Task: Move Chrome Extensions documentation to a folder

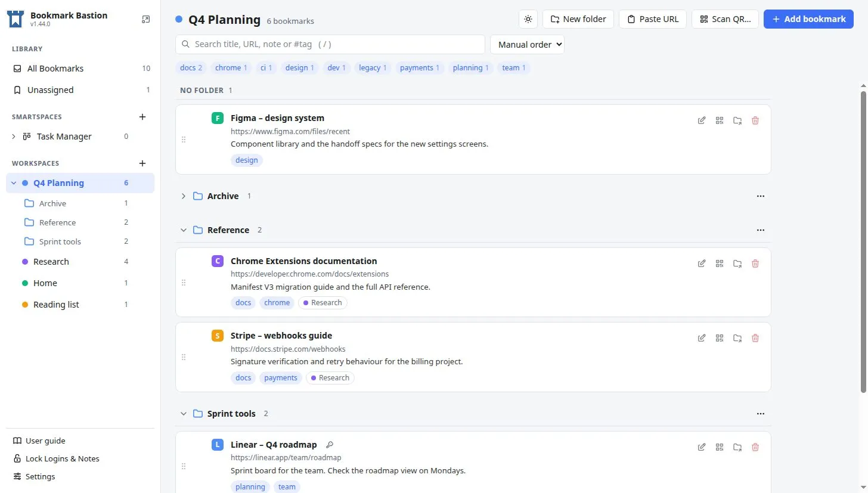Action: point(737,263)
